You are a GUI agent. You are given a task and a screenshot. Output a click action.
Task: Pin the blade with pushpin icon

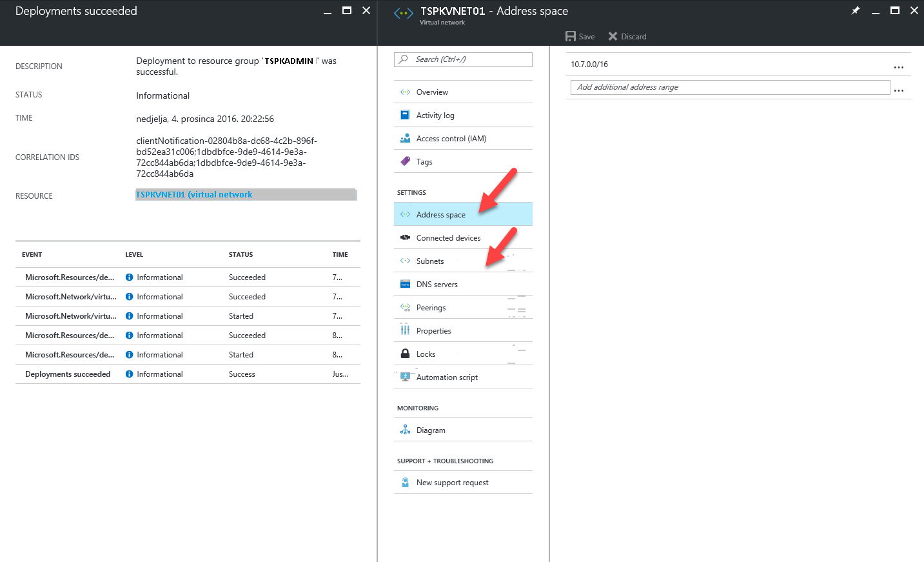[x=856, y=10]
